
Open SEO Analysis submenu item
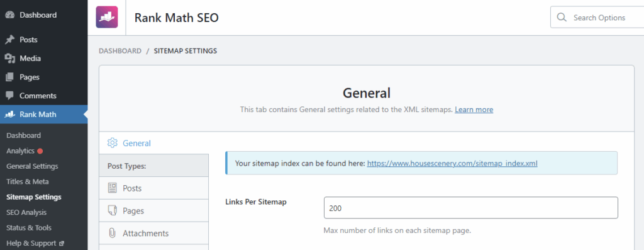tap(26, 213)
